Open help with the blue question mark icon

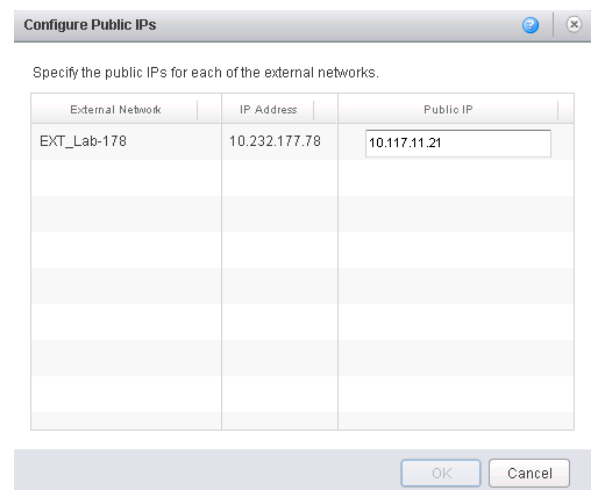(x=530, y=25)
